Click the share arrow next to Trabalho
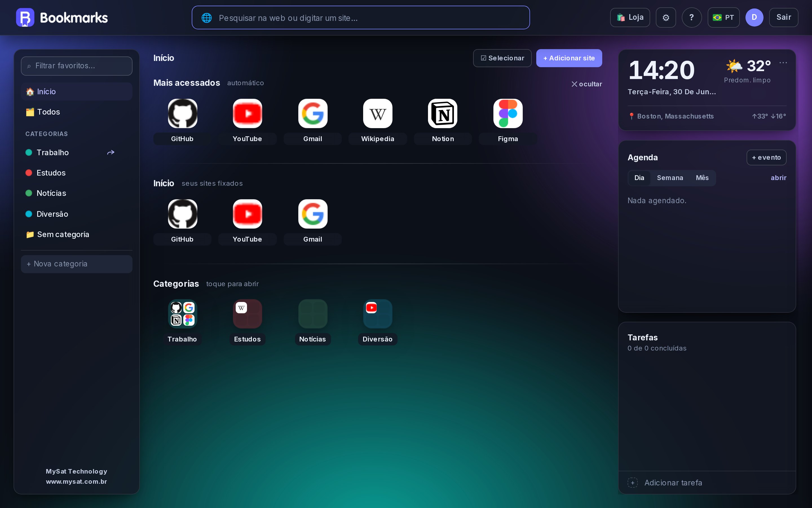This screenshot has height=508, width=812. point(111,152)
